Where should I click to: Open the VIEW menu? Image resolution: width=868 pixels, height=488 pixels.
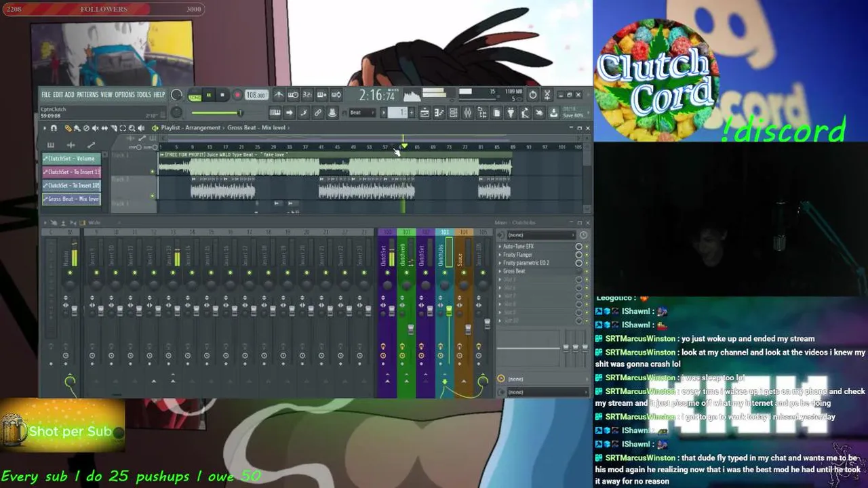pyautogui.click(x=106, y=95)
